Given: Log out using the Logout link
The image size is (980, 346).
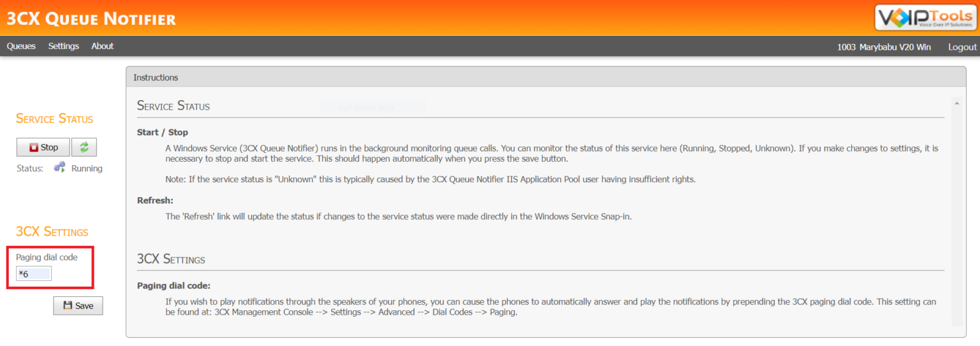Looking at the screenshot, I should pos(962,47).
